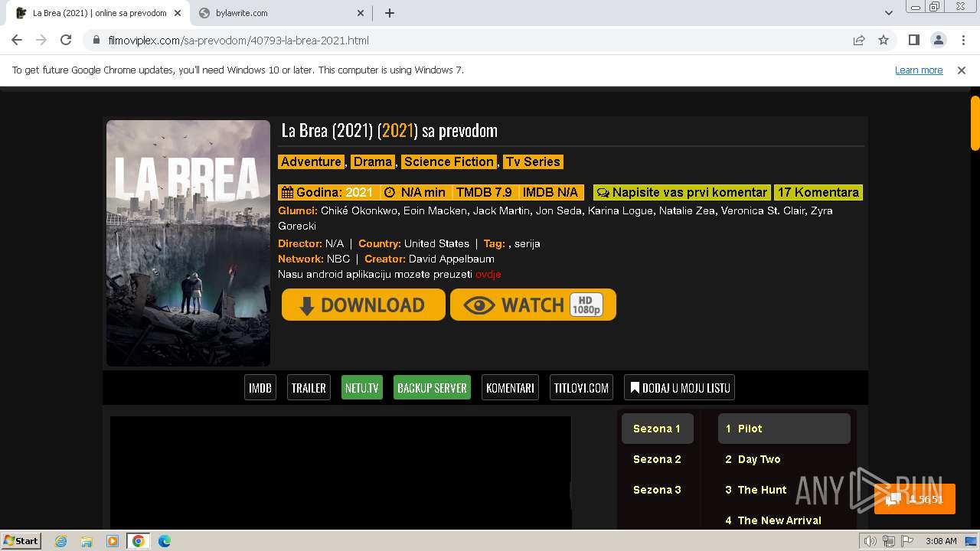
Task: Play episode 3 The Hunt
Action: pyautogui.click(x=784, y=490)
